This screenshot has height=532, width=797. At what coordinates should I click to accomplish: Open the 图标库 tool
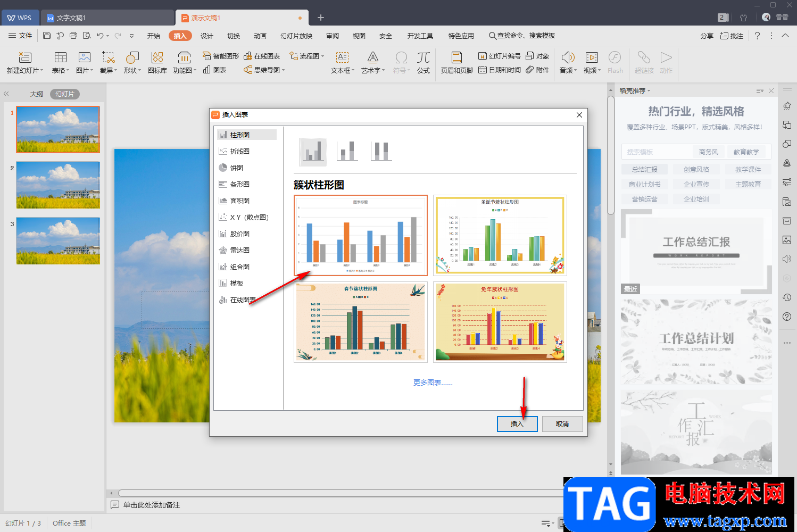[x=157, y=63]
